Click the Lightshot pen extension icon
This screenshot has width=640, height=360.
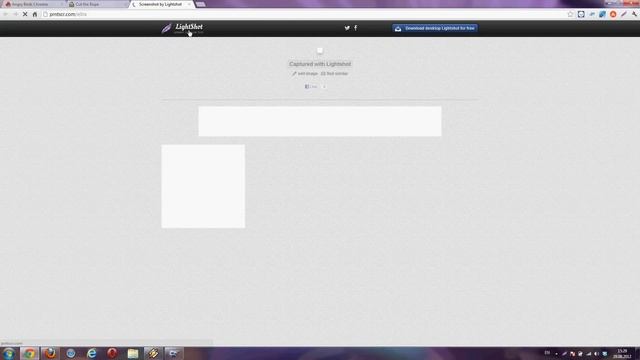click(x=624, y=14)
